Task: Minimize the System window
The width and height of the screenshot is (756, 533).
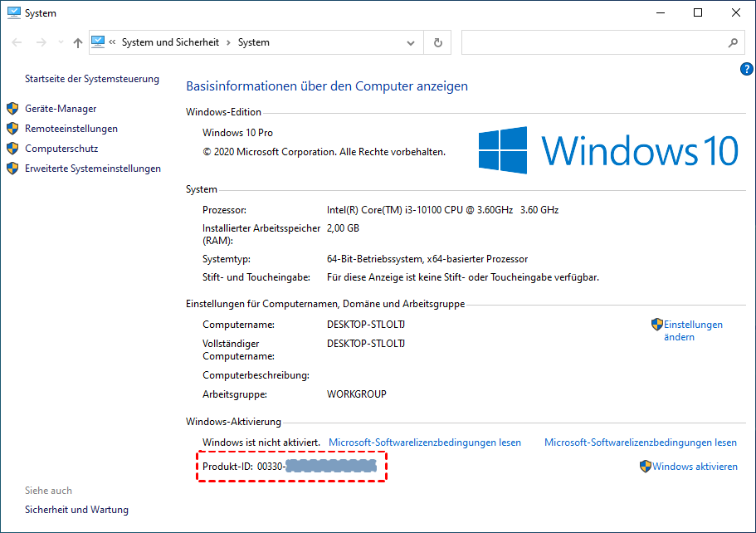Action: [x=661, y=13]
